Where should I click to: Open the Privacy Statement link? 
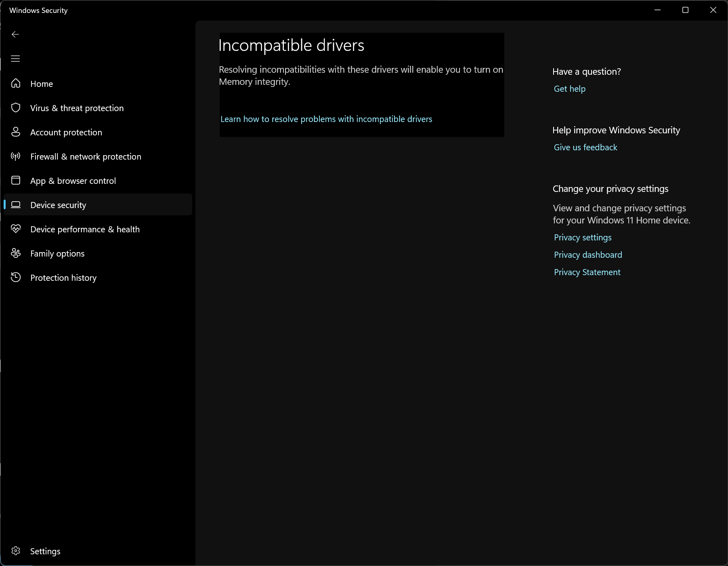(x=587, y=272)
